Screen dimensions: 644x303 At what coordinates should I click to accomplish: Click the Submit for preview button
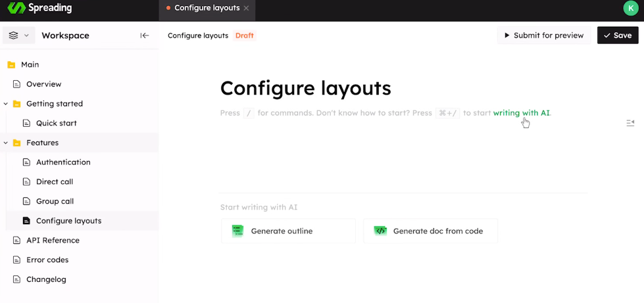click(x=544, y=35)
